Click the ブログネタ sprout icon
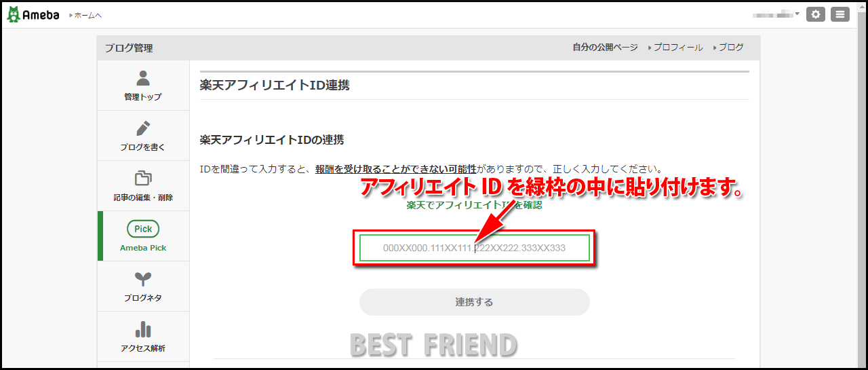Image resolution: width=868 pixels, height=370 pixels. (x=143, y=278)
